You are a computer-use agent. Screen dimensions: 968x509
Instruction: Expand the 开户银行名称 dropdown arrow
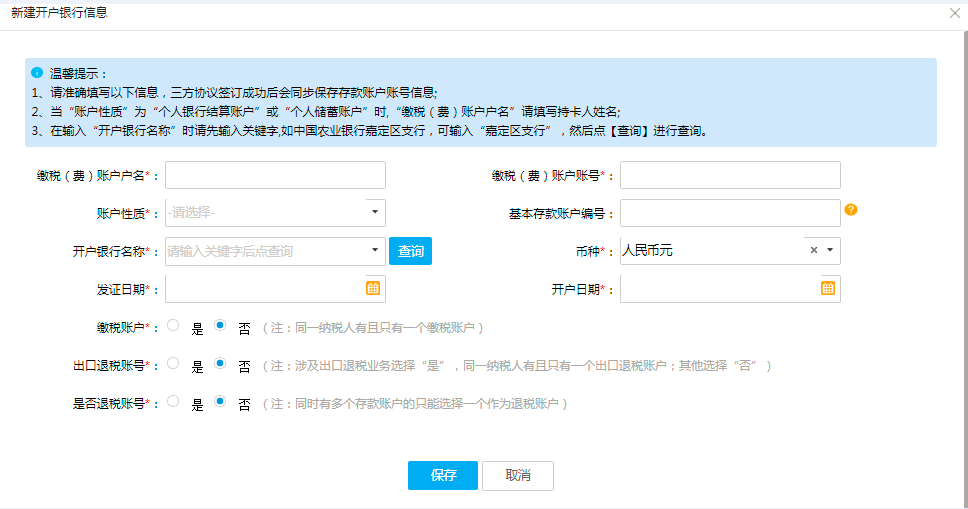point(375,250)
